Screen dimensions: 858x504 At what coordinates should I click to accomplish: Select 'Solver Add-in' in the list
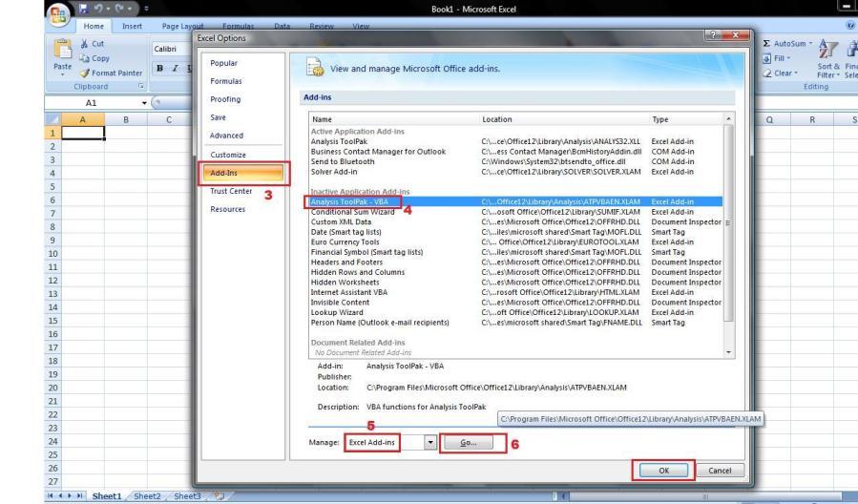click(x=515, y=171)
